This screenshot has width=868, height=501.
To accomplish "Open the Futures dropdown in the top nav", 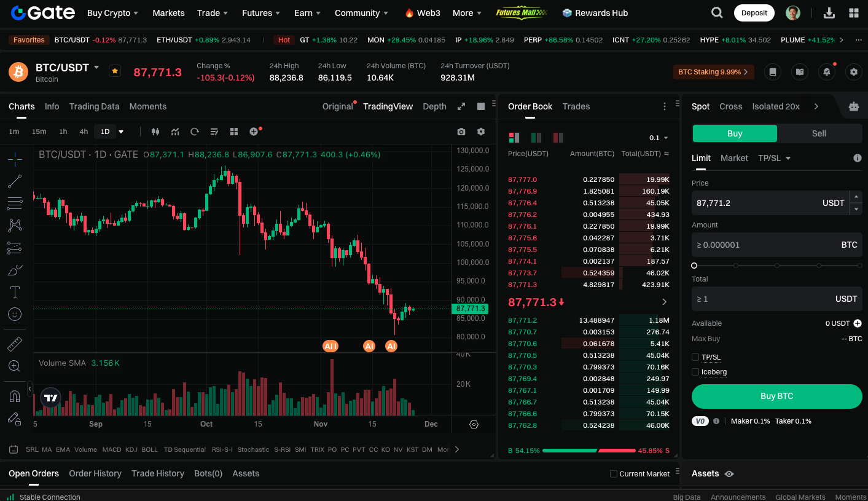I will 261,13.
